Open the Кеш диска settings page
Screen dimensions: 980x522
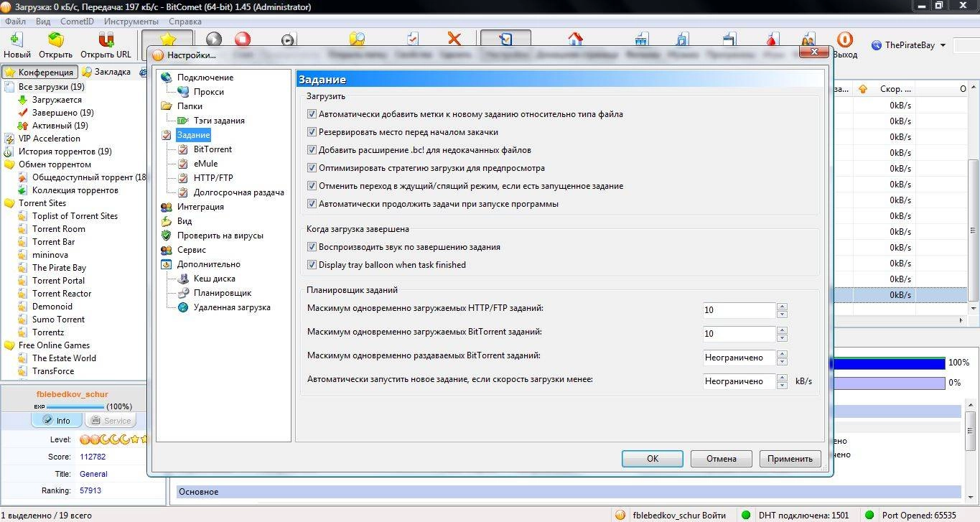(x=214, y=279)
